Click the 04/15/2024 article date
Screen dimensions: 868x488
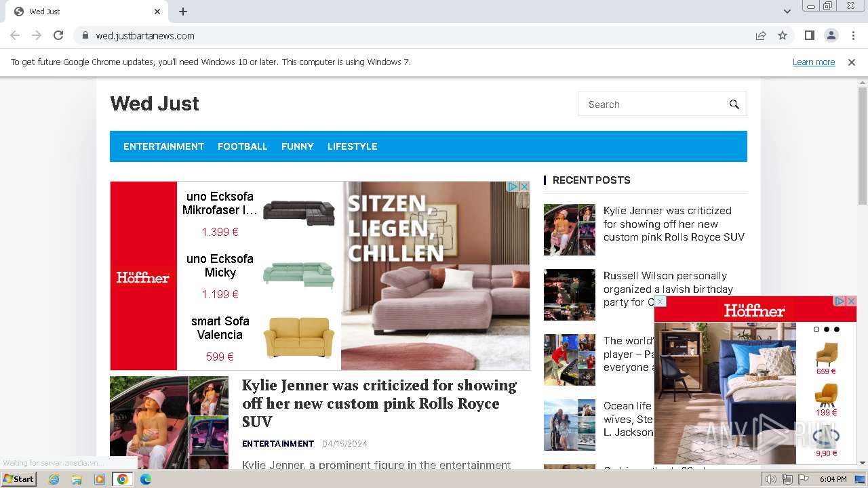click(344, 444)
